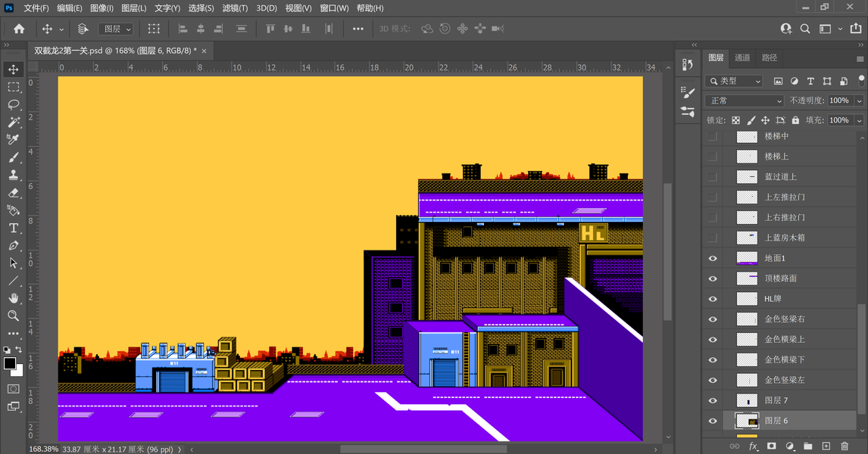The height and width of the screenshot is (454, 868).
Task: Show the 楼梯中 layer
Action: coord(713,136)
